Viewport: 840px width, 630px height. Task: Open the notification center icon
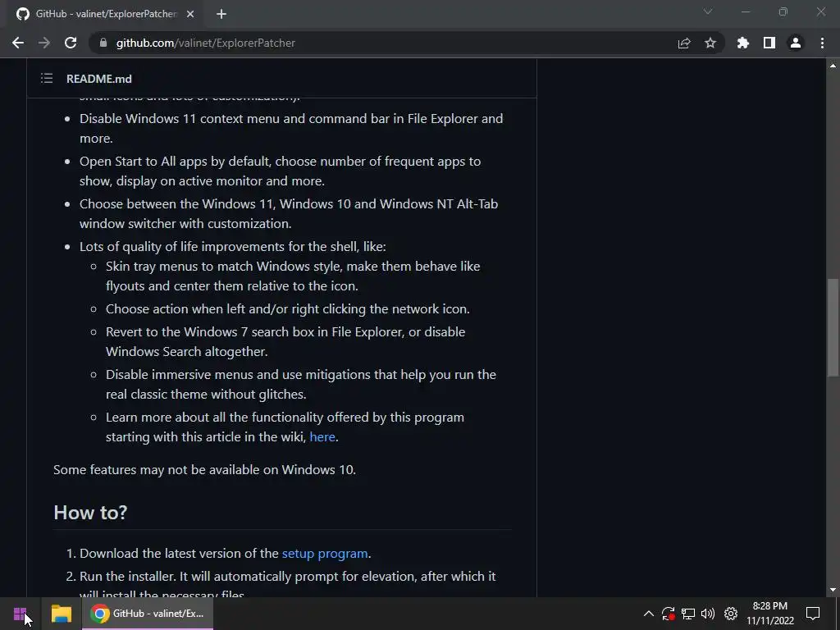coord(813,614)
